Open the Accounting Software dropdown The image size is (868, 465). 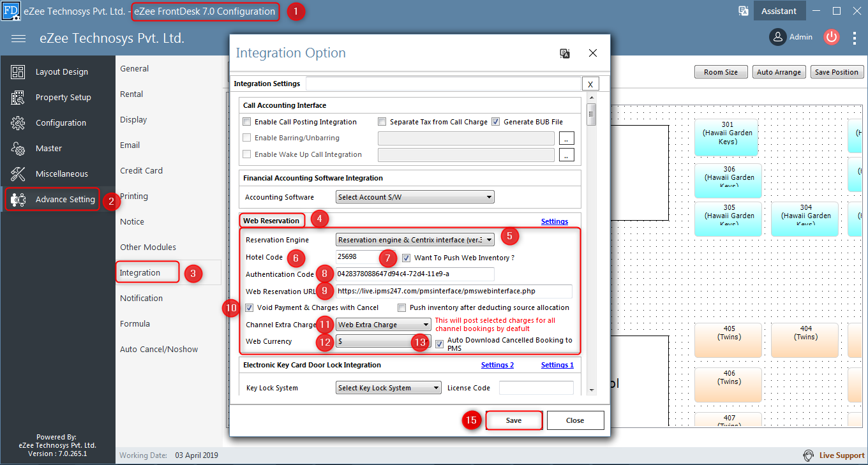coord(415,197)
